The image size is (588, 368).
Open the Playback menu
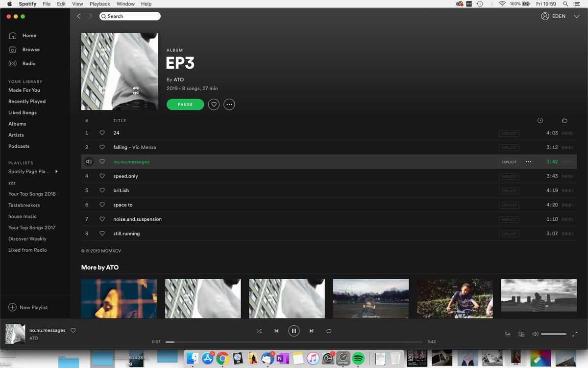click(x=100, y=4)
